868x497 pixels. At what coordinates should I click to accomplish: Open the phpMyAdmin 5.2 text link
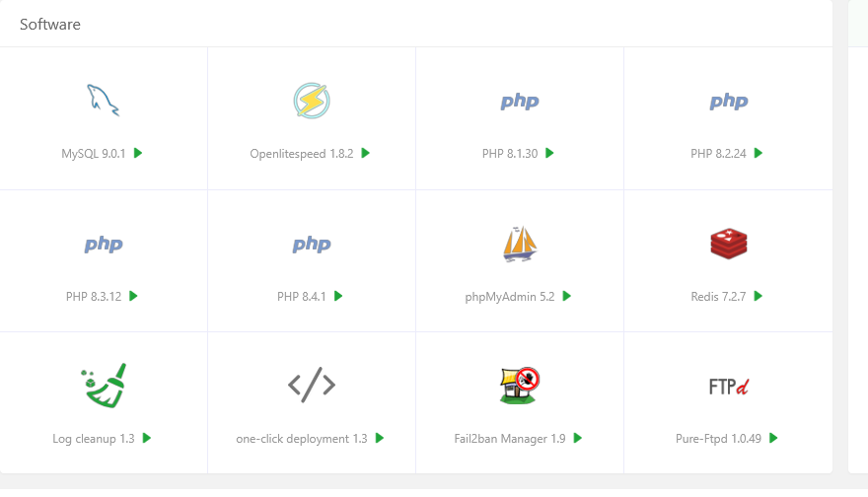(510, 296)
